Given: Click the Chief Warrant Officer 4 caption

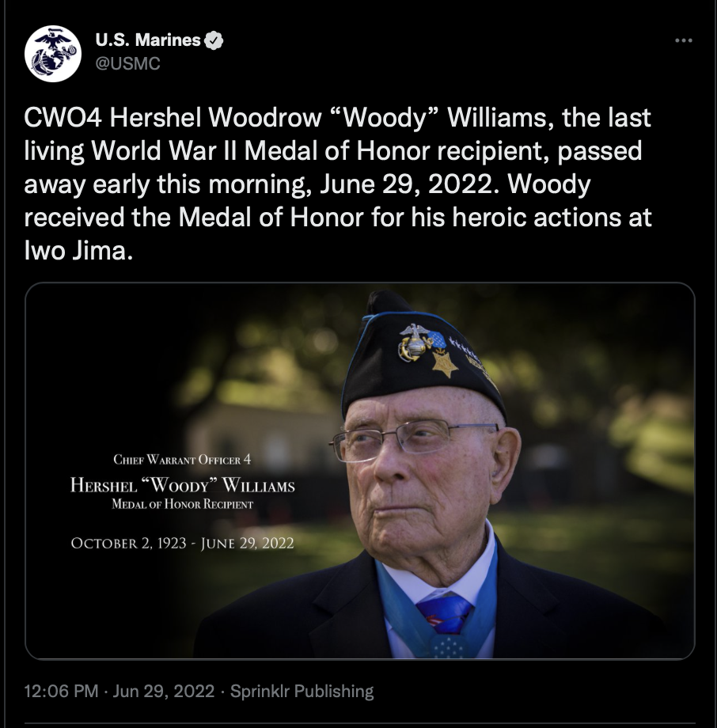Looking at the screenshot, I should [x=182, y=460].
